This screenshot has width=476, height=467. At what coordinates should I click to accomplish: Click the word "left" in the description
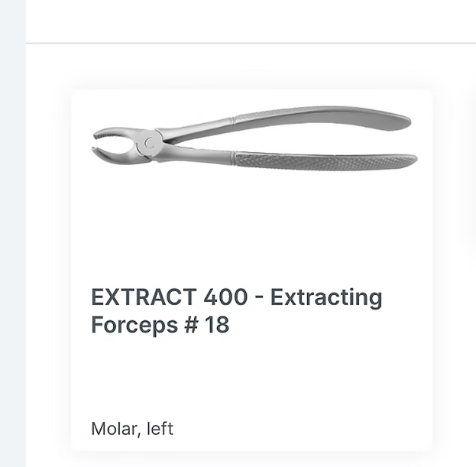160,429
